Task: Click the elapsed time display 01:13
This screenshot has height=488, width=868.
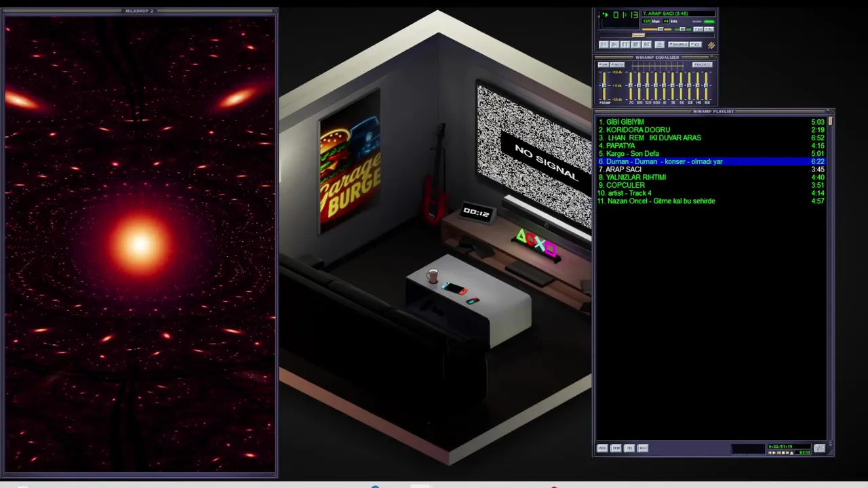Action: pos(626,15)
